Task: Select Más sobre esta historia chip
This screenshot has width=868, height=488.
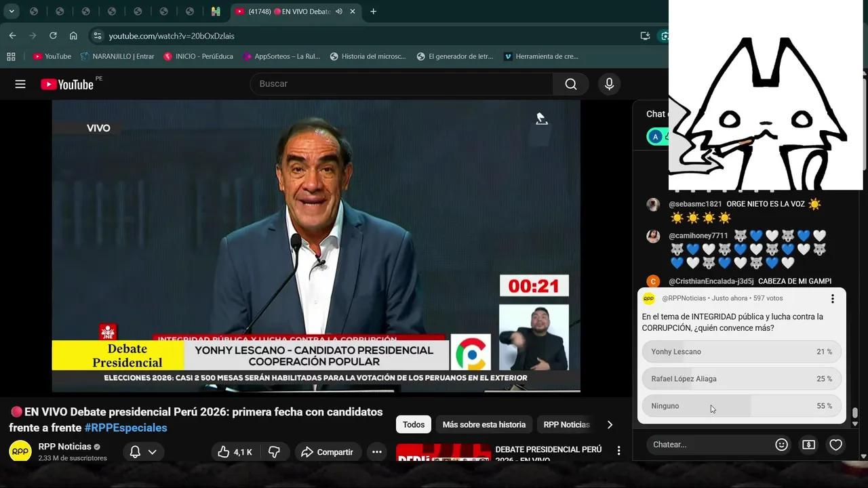Action: [x=484, y=424]
